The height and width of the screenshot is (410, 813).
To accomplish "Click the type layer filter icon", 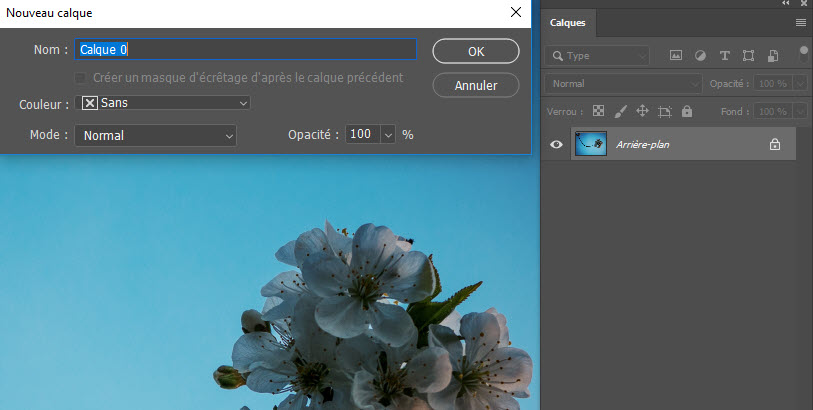I will pos(725,55).
